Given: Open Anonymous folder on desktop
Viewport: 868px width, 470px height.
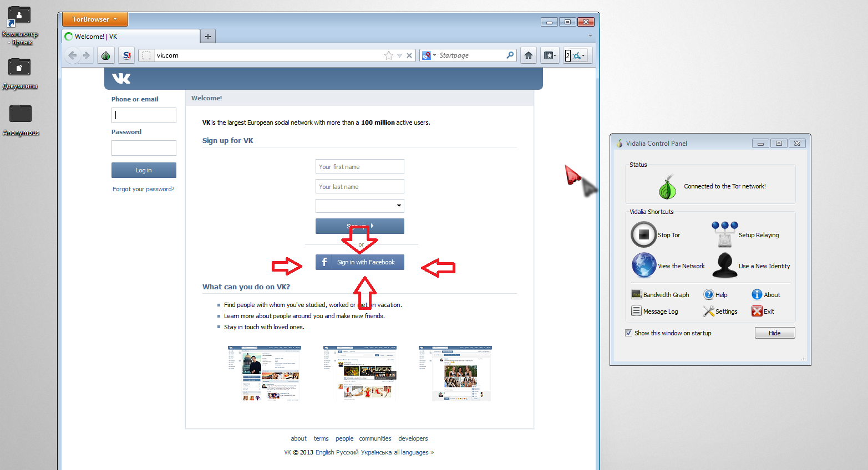Looking at the screenshot, I should tap(21, 120).
